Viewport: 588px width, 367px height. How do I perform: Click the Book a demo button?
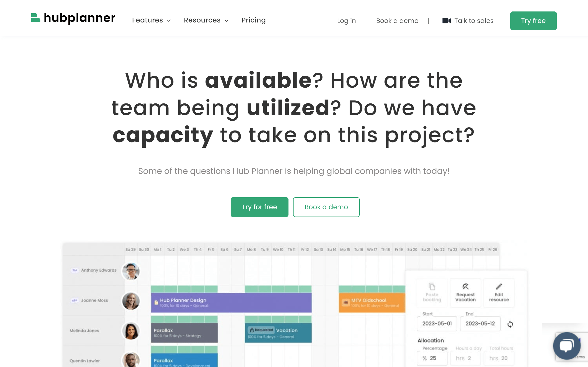coord(326,207)
